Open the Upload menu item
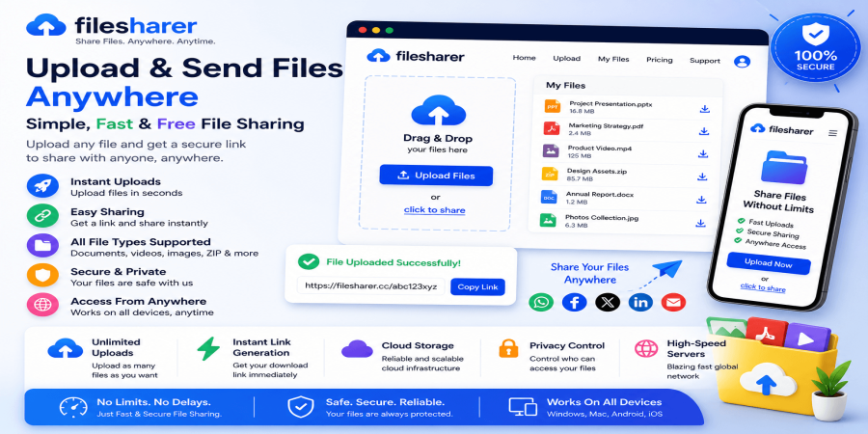The image size is (868, 434). point(566,58)
